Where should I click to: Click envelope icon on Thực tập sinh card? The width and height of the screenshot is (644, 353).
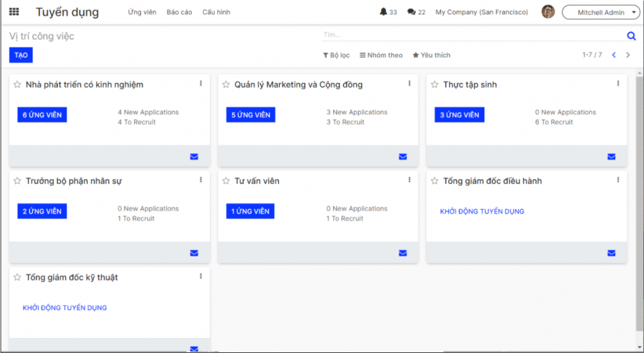click(x=611, y=156)
